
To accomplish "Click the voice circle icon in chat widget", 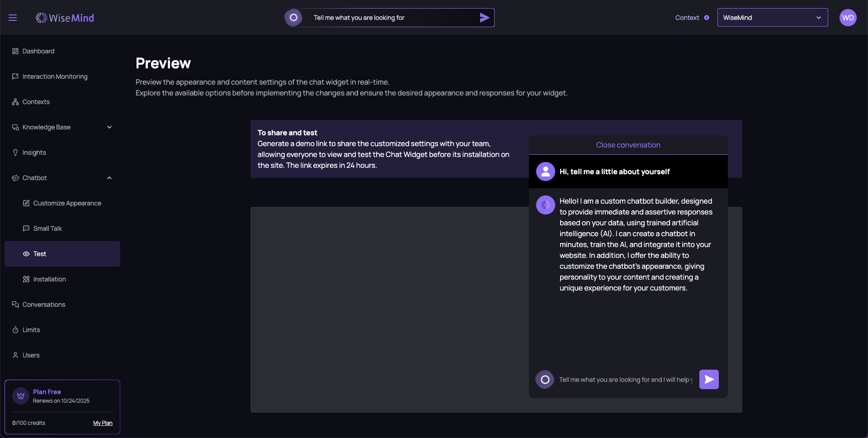I will click(x=545, y=380).
